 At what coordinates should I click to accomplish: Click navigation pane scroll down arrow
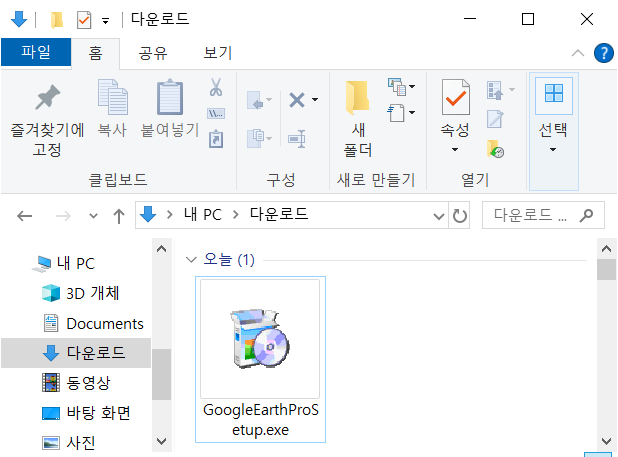pos(162,441)
